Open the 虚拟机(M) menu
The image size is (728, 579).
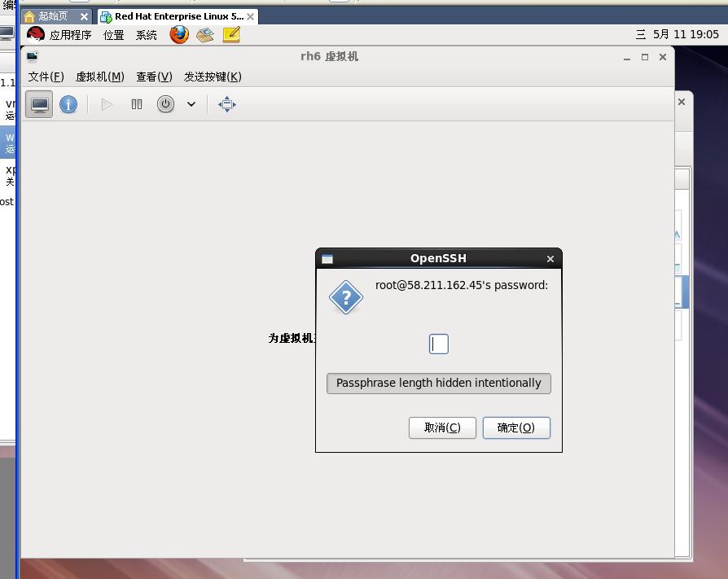tap(100, 77)
